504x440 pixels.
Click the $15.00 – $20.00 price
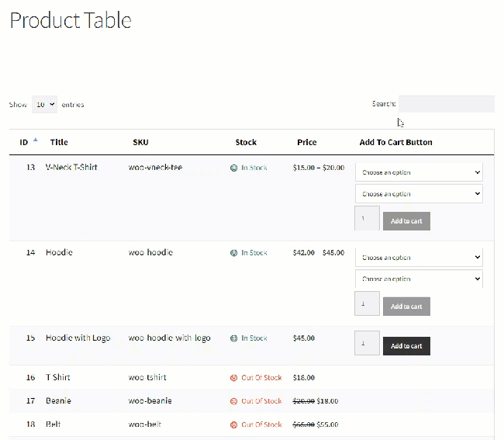pyautogui.click(x=319, y=168)
